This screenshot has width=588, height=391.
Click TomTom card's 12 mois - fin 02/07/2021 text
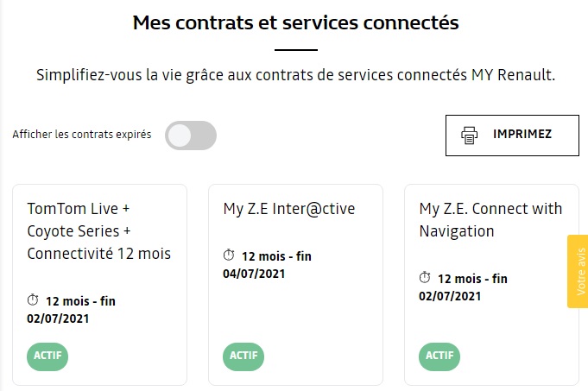click(x=72, y=310)
